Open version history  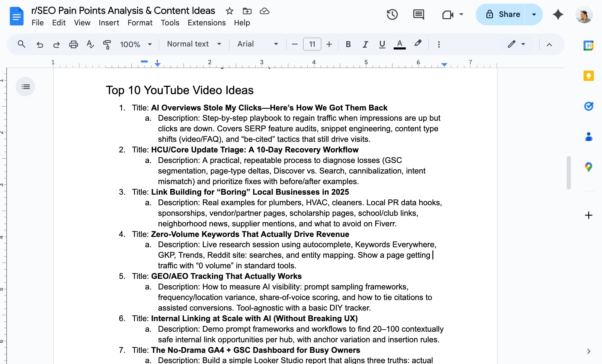tap(392, 14)
